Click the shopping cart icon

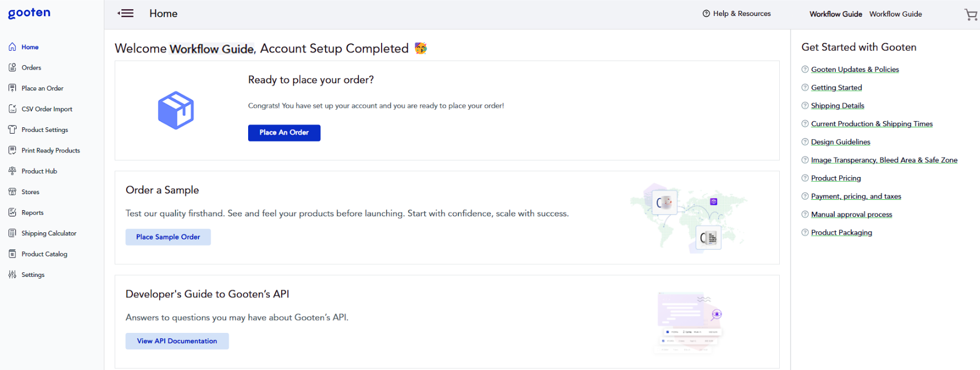(970, 14)
